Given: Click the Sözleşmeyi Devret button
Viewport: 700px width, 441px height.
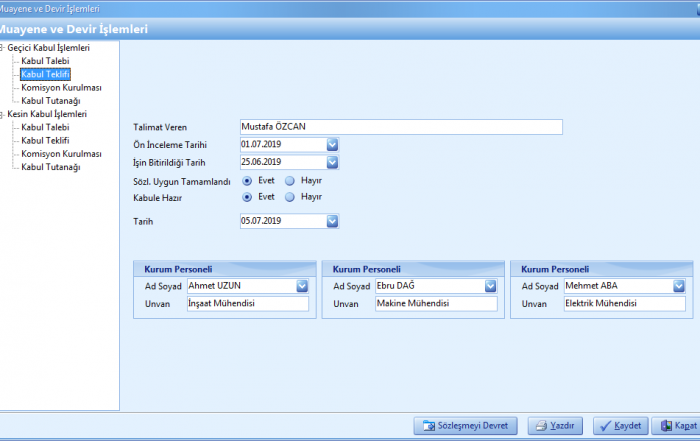Looking at the screenshot, I should click(x=465, y=426).
